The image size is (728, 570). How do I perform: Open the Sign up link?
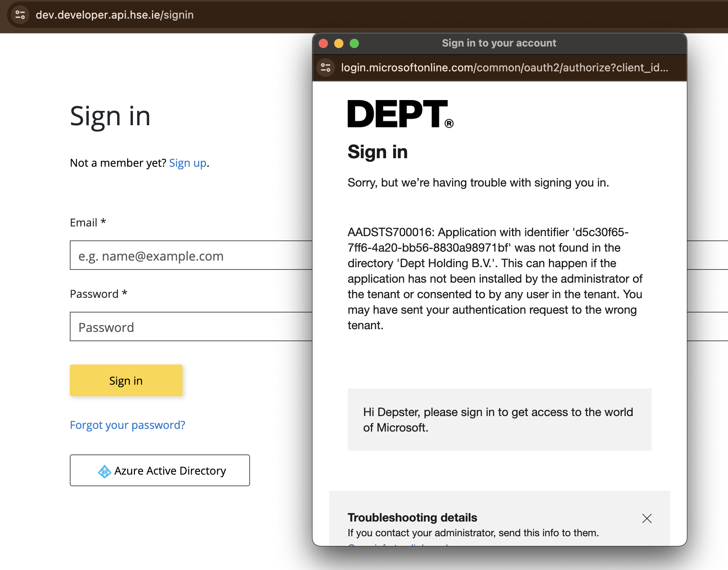(x=188, y=163)
